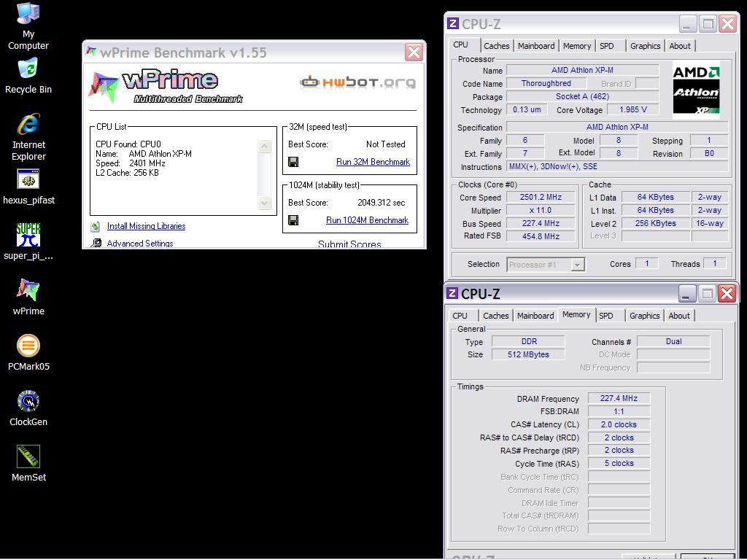Click the Core Voltage value 1.985 V

tap(633, 109)
